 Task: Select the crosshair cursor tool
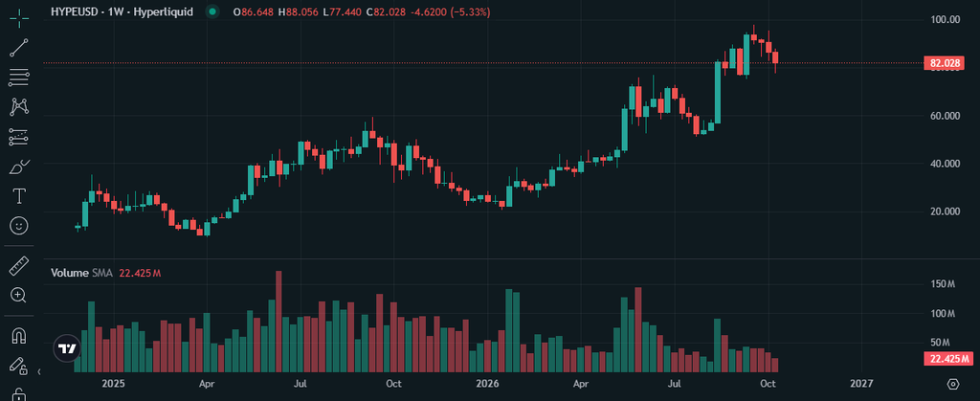pyautogui.click(x=19, y=19)
